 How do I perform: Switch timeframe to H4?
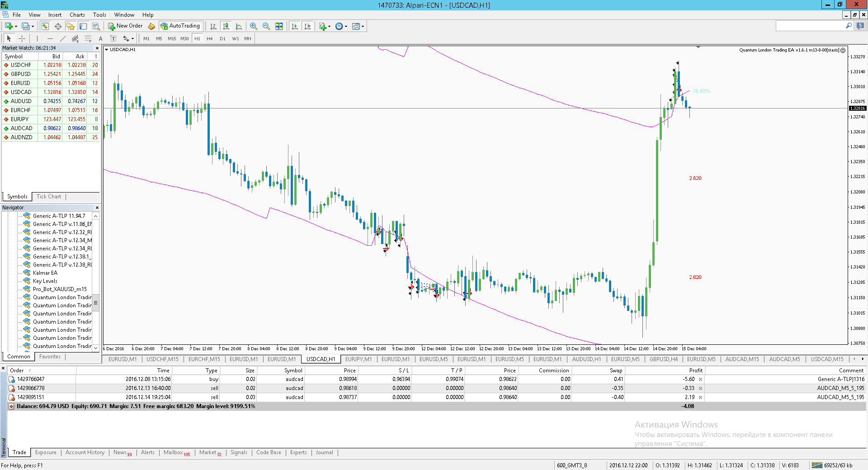point(210,39)
